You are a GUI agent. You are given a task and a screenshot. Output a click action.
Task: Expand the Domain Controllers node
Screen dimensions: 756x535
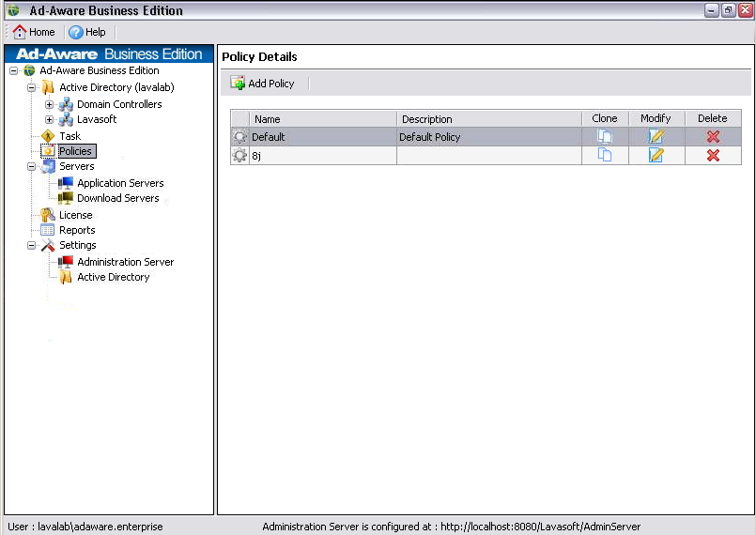(49, 104)
